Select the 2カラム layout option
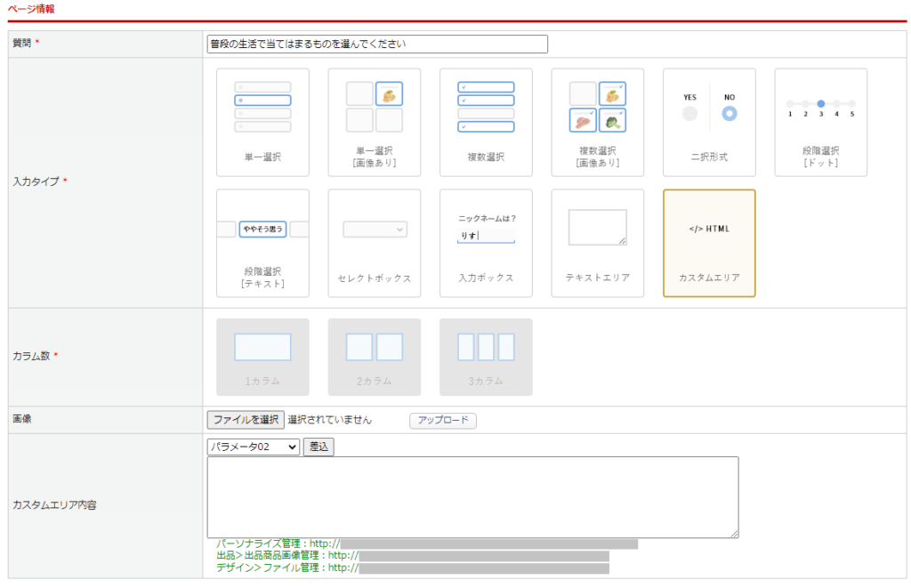911x588 pixels. pos(375,357)
